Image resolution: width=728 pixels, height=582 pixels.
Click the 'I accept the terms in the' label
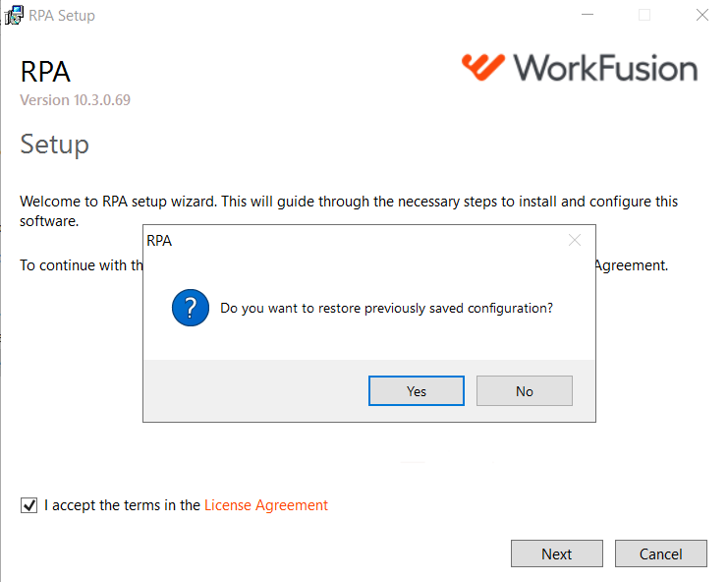tap(122, 505)
